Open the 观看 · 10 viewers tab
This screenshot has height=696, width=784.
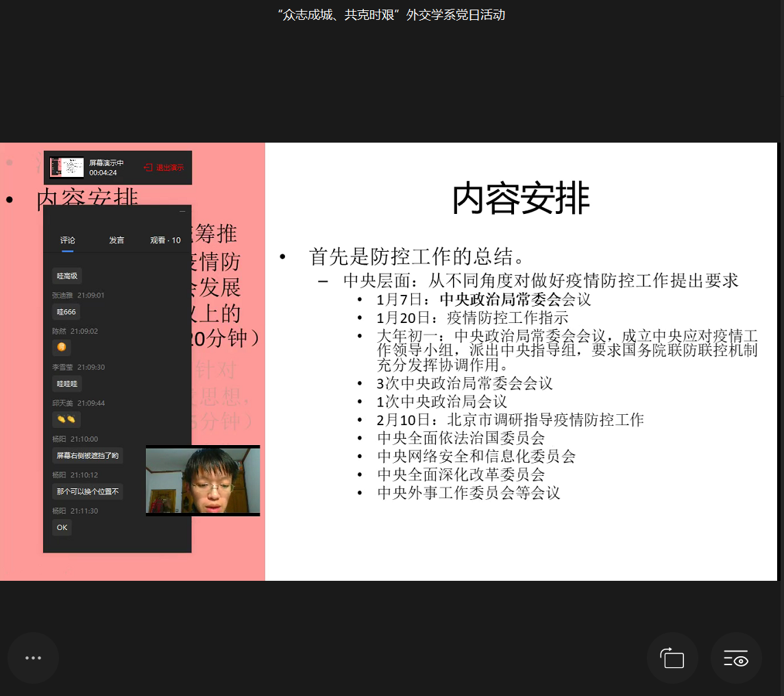click(x=165, y=240)
